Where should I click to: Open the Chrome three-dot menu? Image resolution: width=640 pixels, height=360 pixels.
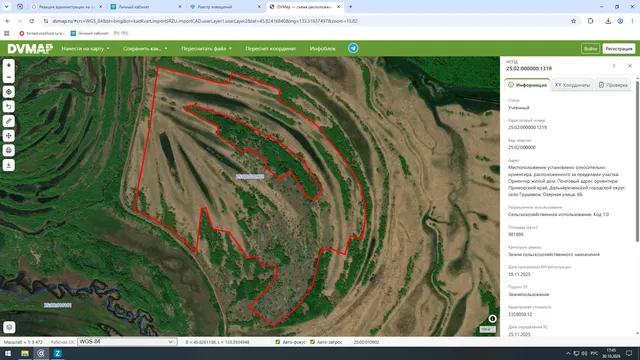(632, 21)
